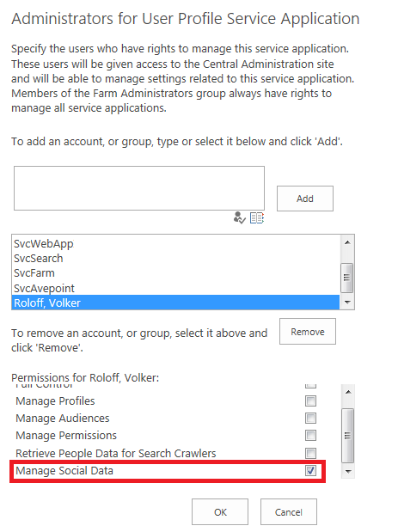Enable the Manage Audiences permission checkbox
This screenshot has height=532, width=398.
(x=310, y=418)
